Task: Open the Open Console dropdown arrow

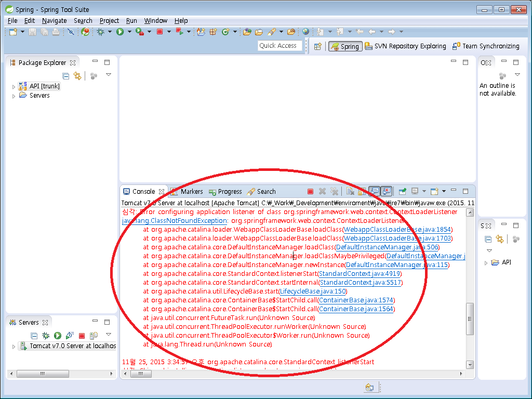Action: (x=444, y=192)
